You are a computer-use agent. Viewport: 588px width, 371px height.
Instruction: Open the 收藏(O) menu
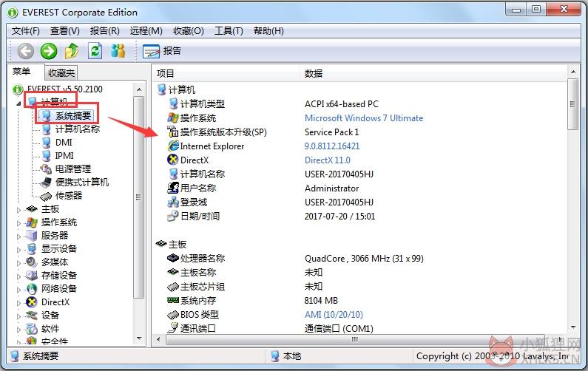189,31
